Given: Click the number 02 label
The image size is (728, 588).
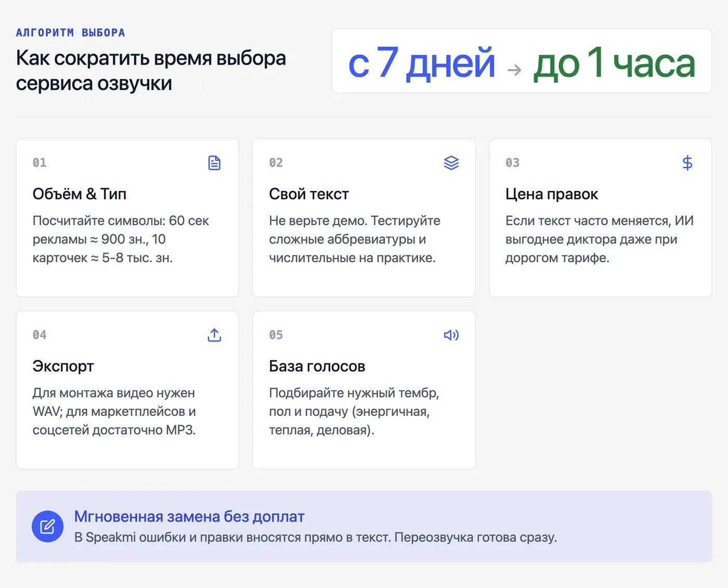Looking at the screenshot, I should point(276,163).
